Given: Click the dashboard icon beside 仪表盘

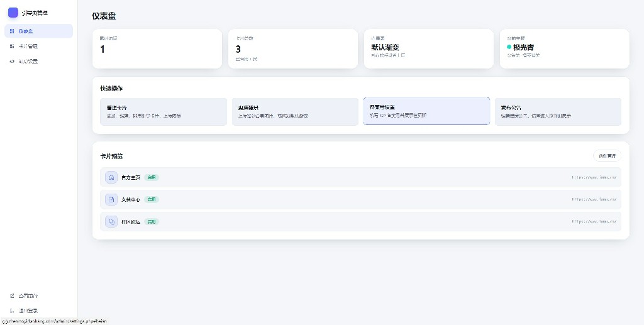Looking at the screenshot, I should click(x=12, y=31).
